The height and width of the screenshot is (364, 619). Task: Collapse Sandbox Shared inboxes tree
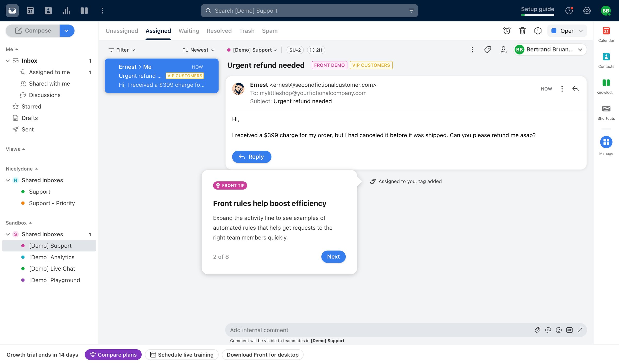point(8,234)
